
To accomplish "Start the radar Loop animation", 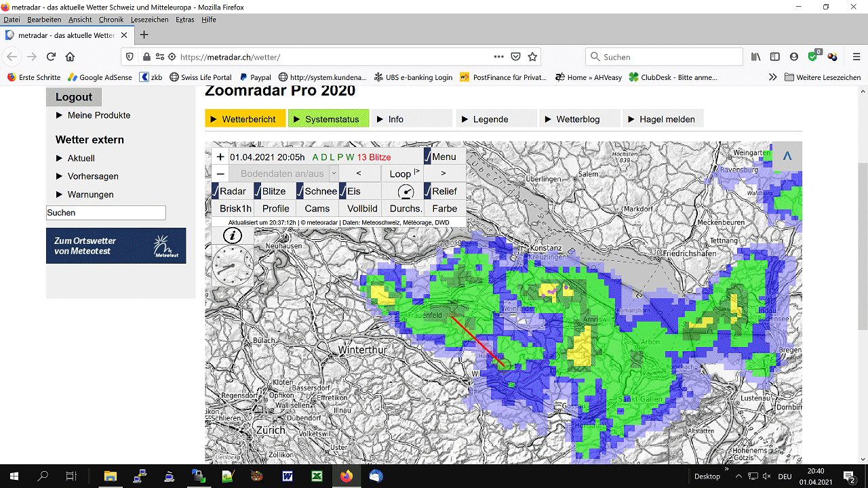I will pyautogui.click(x=402, y=174).
